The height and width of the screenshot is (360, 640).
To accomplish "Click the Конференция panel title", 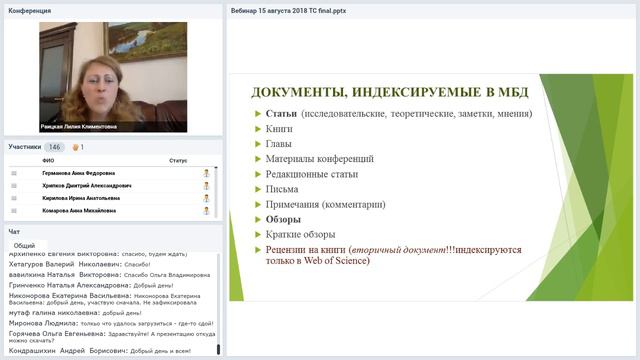I will (29, 11).
